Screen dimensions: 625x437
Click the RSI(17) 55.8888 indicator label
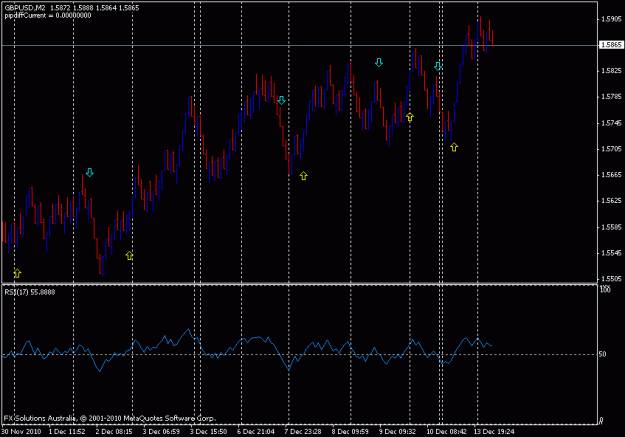30,292
